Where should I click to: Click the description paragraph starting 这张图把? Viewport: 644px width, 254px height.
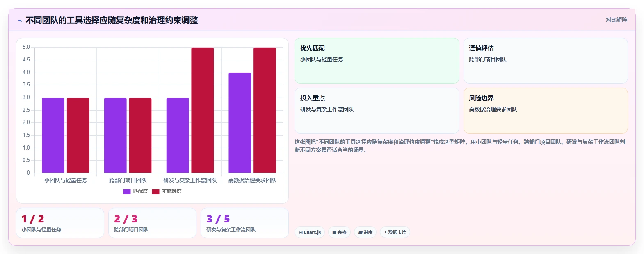pyautogui.click(x=460, y=146)
